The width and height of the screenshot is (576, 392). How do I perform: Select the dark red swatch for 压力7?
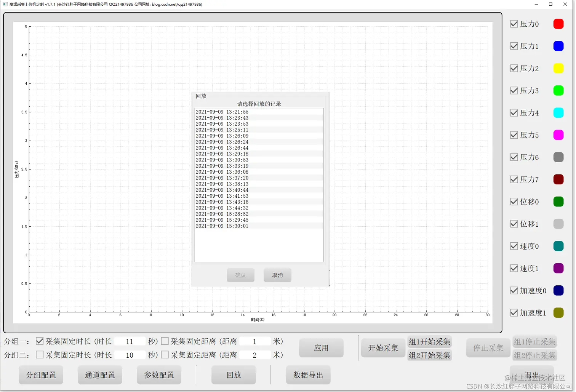[x=558, y=179]
